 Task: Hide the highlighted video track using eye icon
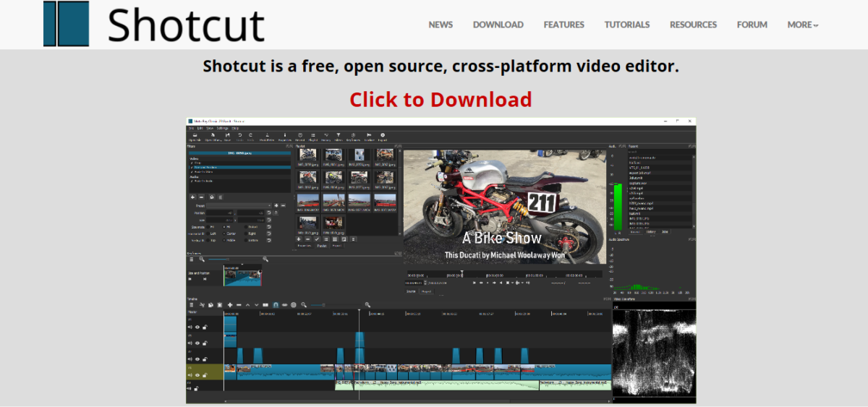tap(197, 374)
